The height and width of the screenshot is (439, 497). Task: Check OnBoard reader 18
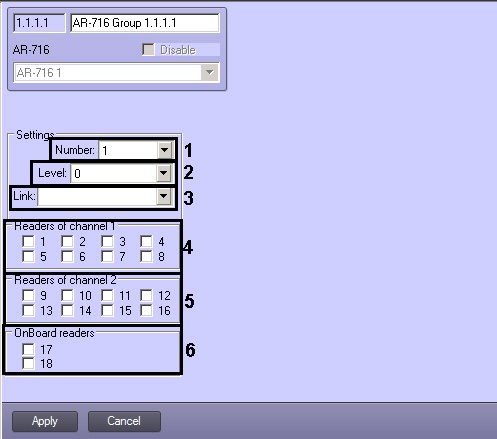pyautogui.click(x=28, y=363)
